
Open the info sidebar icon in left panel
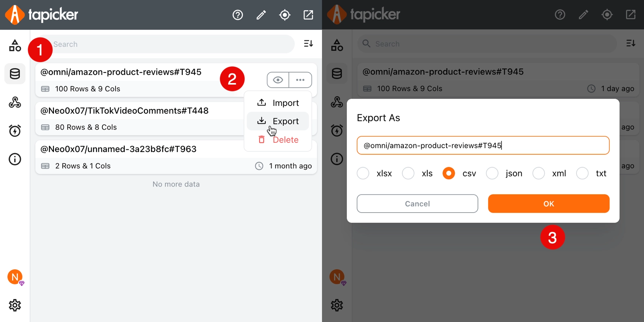15,159
